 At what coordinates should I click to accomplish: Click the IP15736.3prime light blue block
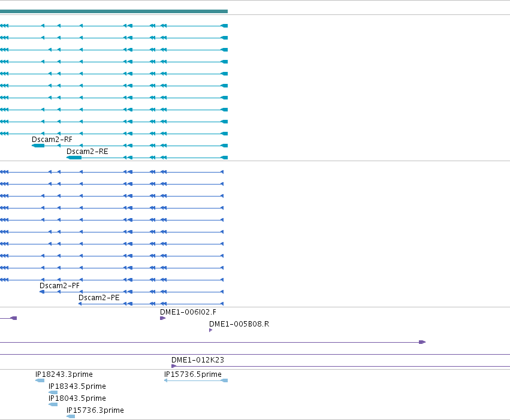[x=71, y=417]
